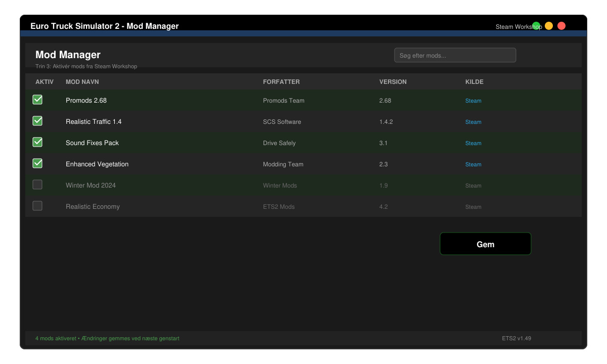Disable the Realistic Traffic 1.4 mod checkbox
The width and height of the screenshot is (607, 364).
point(37,121)
